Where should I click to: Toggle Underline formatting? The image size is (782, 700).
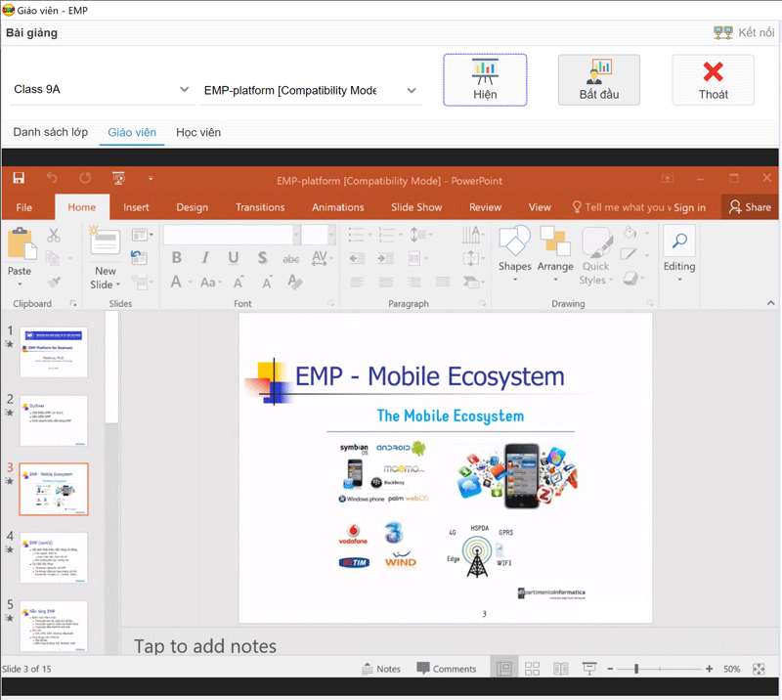(233, 257)
